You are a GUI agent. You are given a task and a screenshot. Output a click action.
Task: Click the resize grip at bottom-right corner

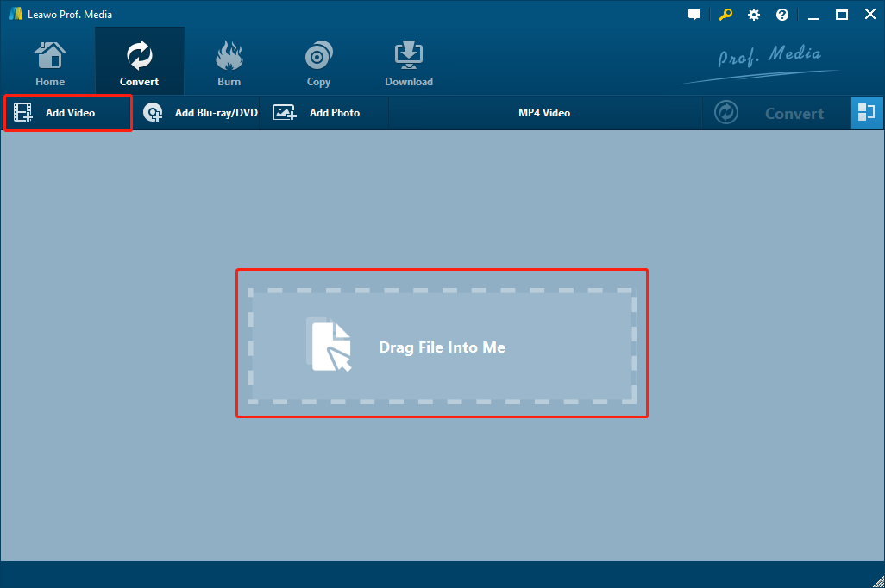878,581
